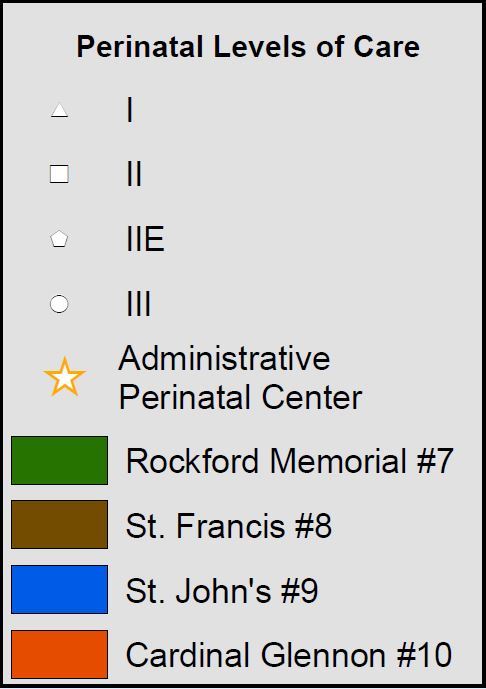The width and height of the screenshot is (486, 689).
Task: Click the word Care in the heading
Action: coord(387,47)
